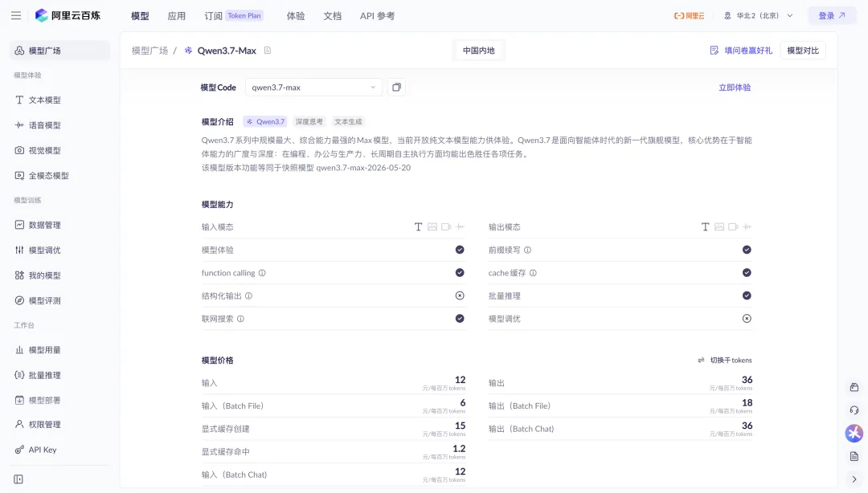Click the info icon next to function calling
Screen dimensions: 868x493
click(x=262, y=273)
